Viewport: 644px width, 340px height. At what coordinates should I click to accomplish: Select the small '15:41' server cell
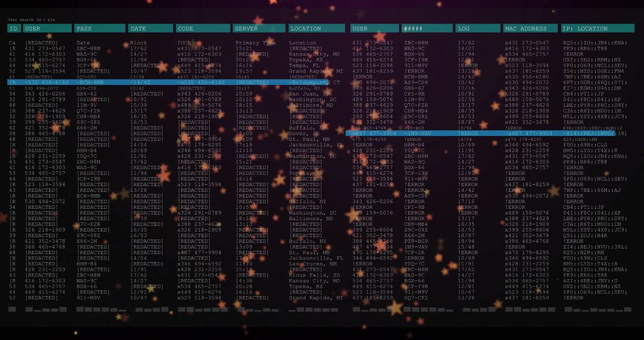pyautogui.click(x=243, y=77)
